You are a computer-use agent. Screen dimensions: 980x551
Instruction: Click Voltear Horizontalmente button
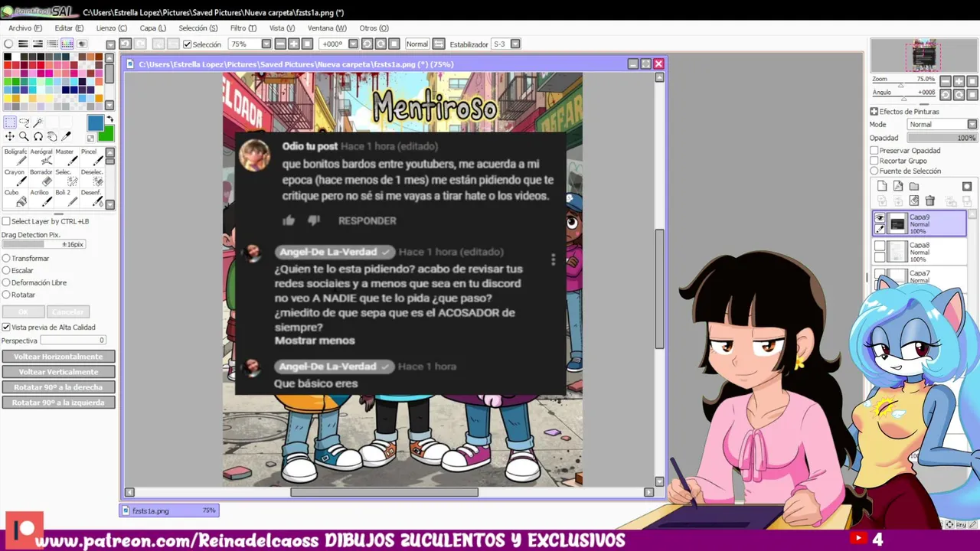[x=58, y=357]
